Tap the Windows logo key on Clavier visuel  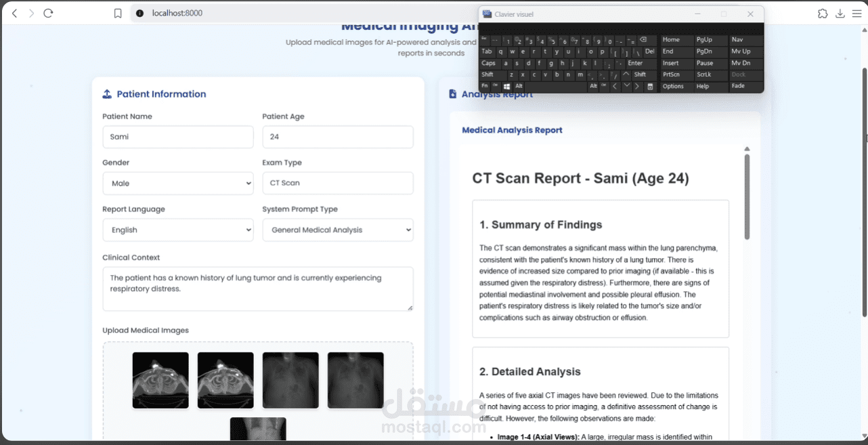pyautogui.click(x=507, y=87)
